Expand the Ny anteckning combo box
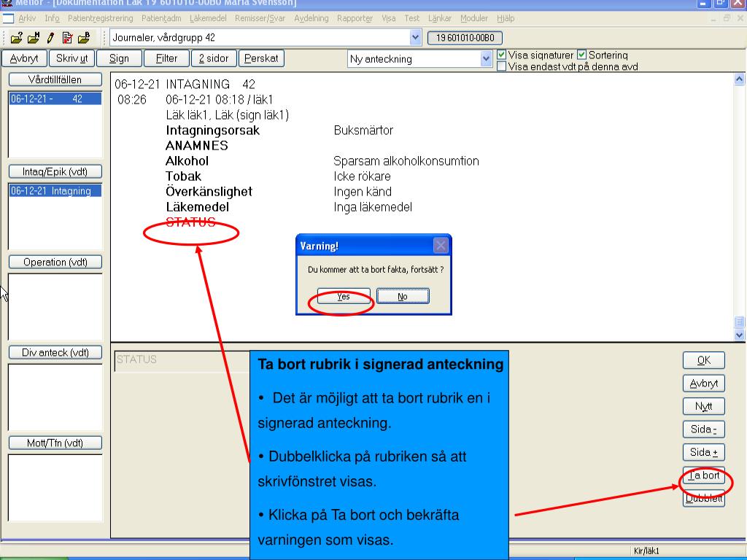Viewport: 747px width, 560px height. pos(485,59)
